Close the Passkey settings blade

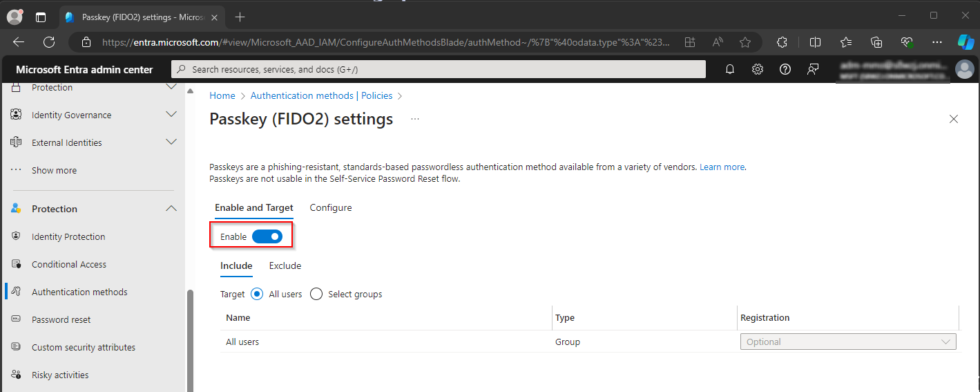tap(954, 119)
